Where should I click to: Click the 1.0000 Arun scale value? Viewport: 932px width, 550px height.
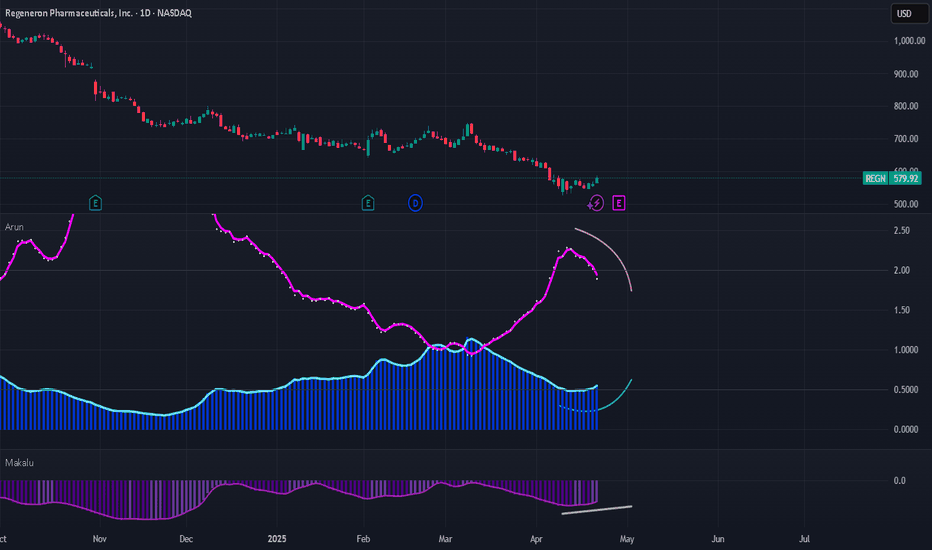(906, 350)
